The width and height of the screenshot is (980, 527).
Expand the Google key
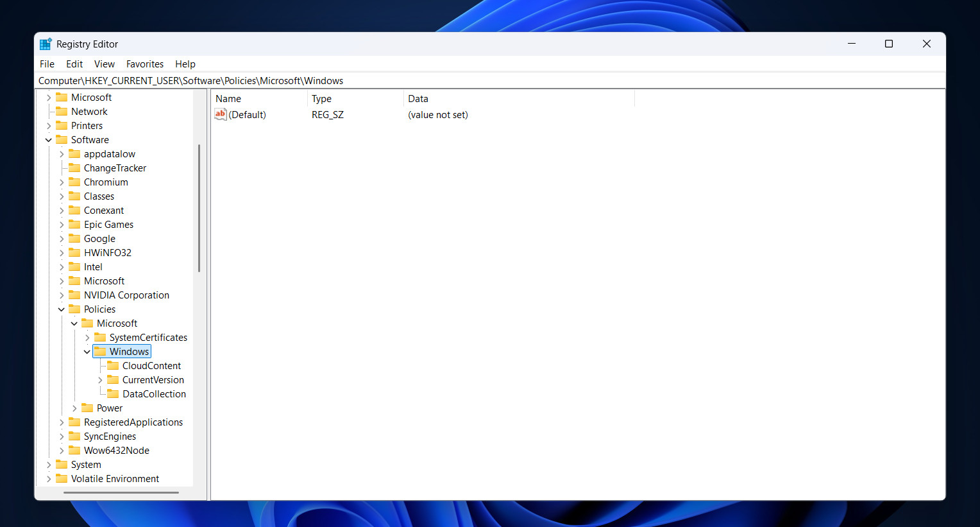62,238
